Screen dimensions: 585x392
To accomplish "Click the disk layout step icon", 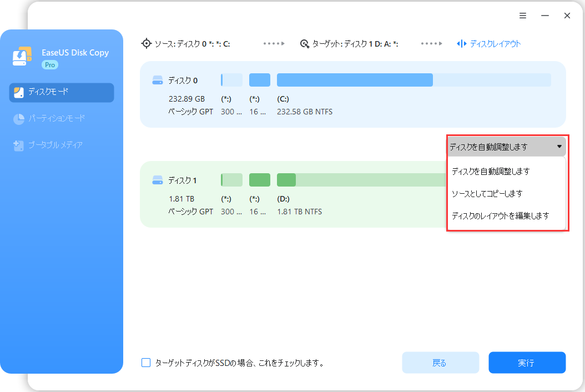I will [461, 43].
